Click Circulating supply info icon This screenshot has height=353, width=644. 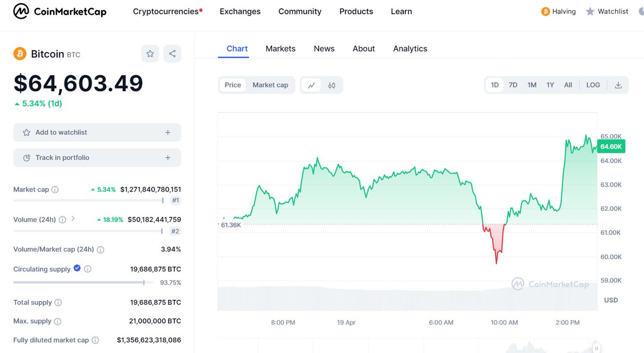[88, 269]
